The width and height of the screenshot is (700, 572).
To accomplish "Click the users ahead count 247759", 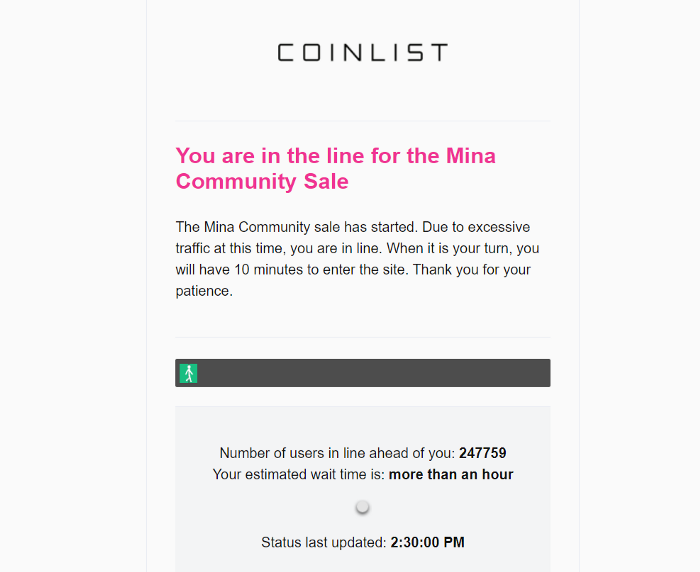I will 483,453.
